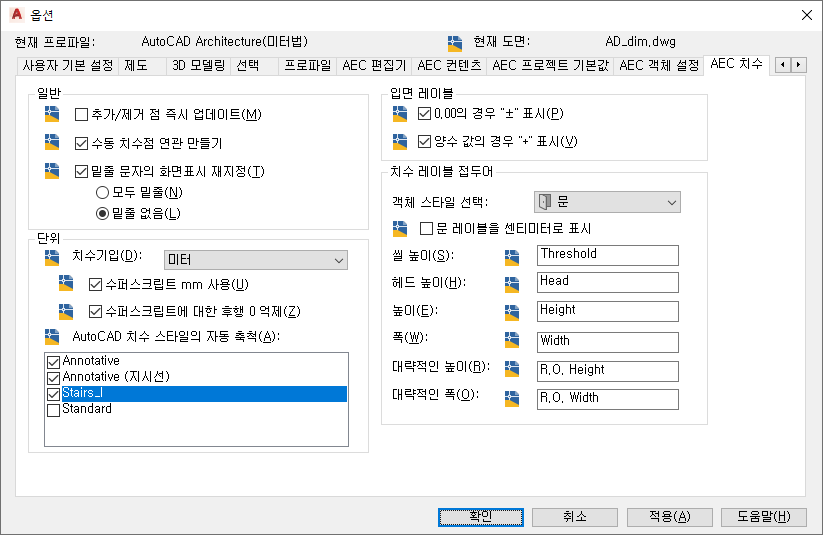Viewport: 823px width, 535px height.
Task: Open 치수기입 units dropdown showing 미터
Action: point(256,260)
